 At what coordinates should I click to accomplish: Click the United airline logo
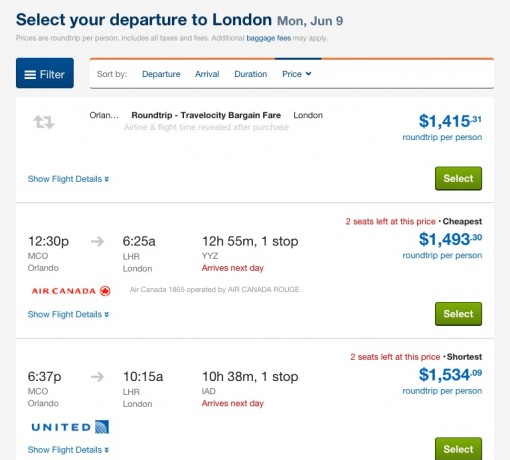tap(70, 427)
